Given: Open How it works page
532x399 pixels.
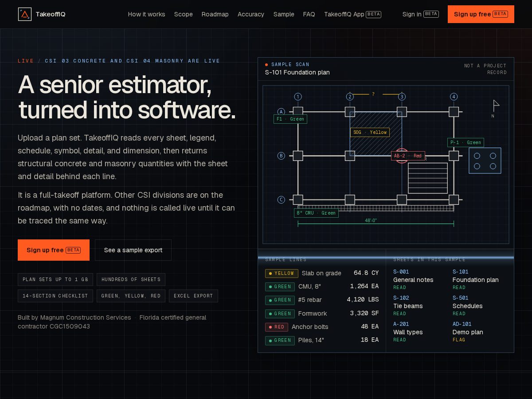Looking at the screenshot, I should 146,14.
